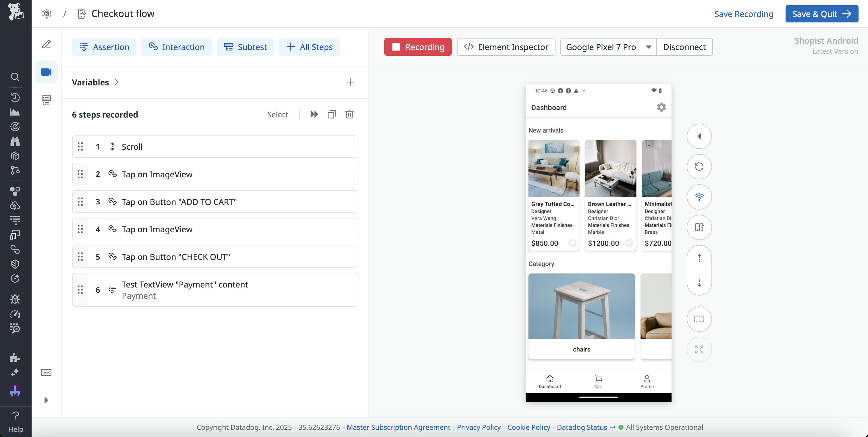Image resolution: width=868 pixels, height=437 pixels.
Task: Open the settings gear in Dashboard app
Action: tap(661, 107)
